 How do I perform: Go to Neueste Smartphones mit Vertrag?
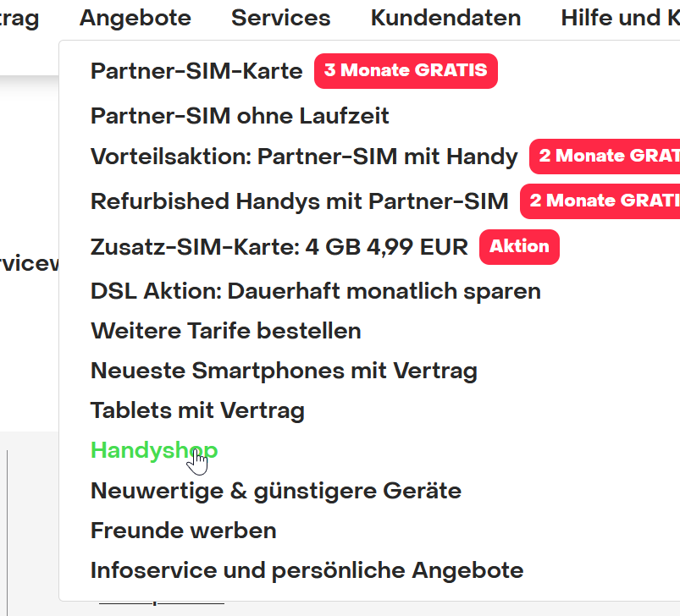(x=284, y=371)
